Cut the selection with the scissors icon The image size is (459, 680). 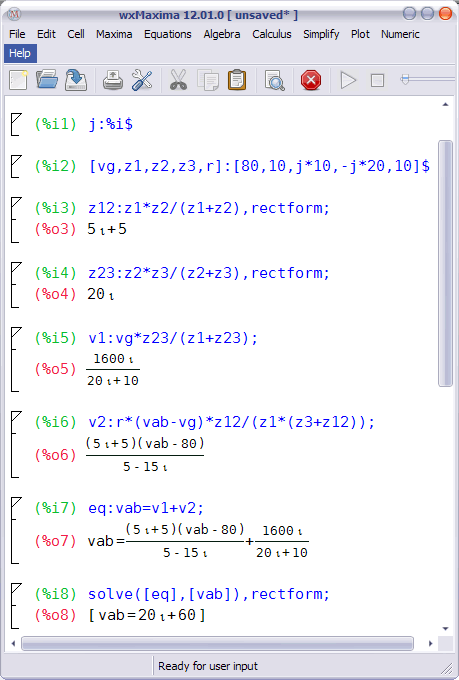[x=178, y=80]
